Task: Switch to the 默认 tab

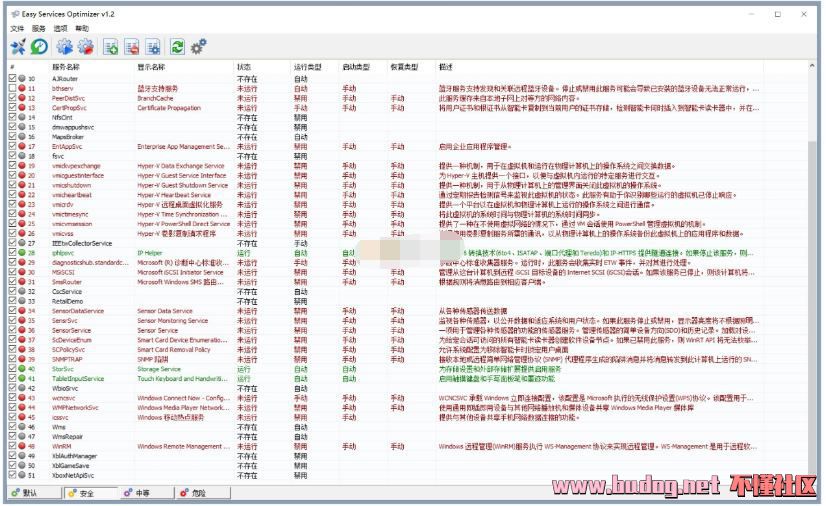Action: (x=34, y=493)
